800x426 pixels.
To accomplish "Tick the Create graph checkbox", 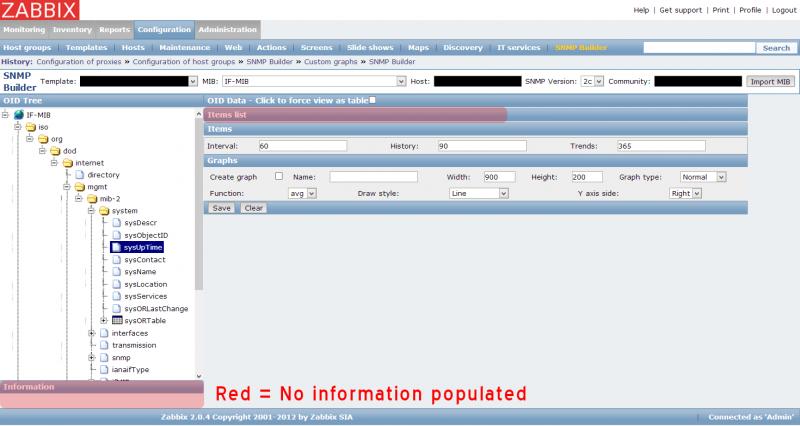I will click(279, 176).
